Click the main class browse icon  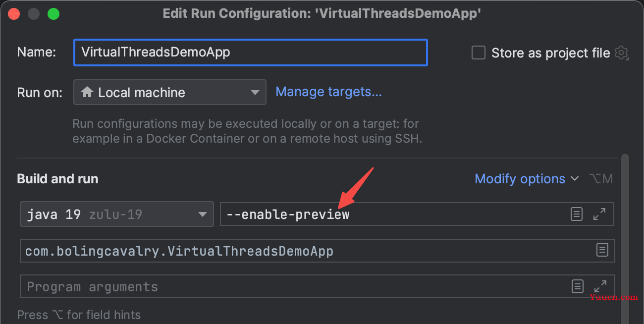pyautogui.click(x=602, y=250)
